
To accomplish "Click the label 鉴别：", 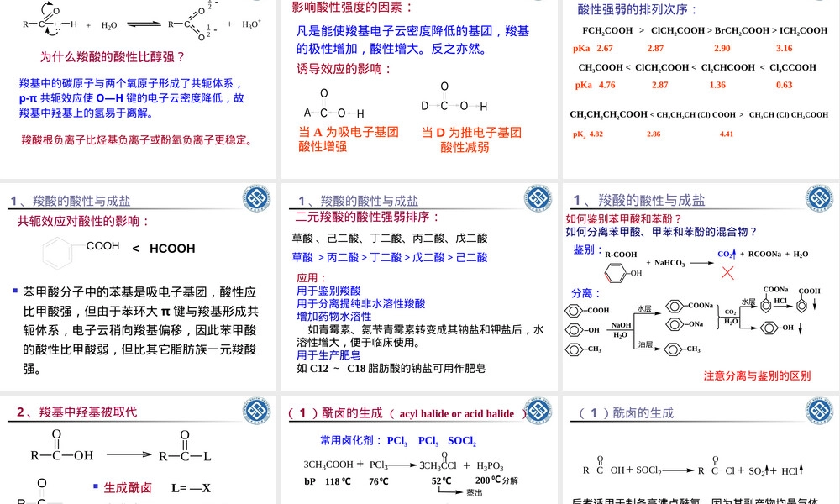I will (x=588, y=250).
